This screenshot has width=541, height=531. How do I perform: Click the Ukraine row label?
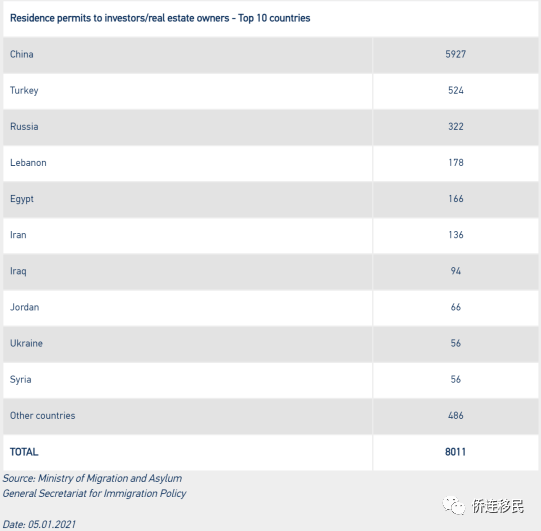point(27,343)
